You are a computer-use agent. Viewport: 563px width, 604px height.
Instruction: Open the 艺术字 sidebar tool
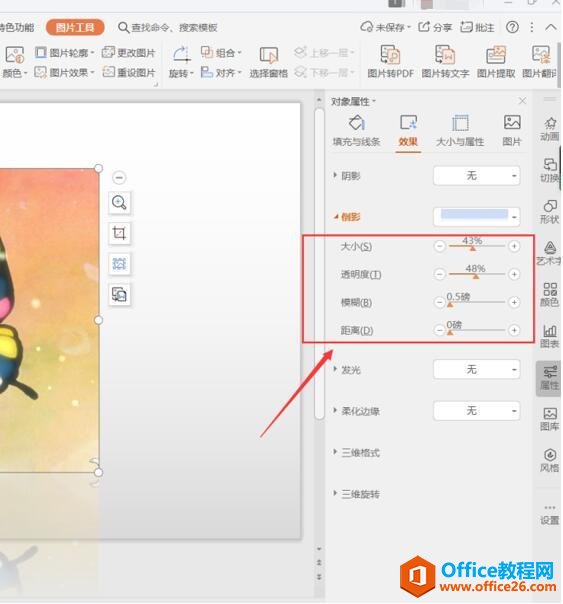(550, 253)
